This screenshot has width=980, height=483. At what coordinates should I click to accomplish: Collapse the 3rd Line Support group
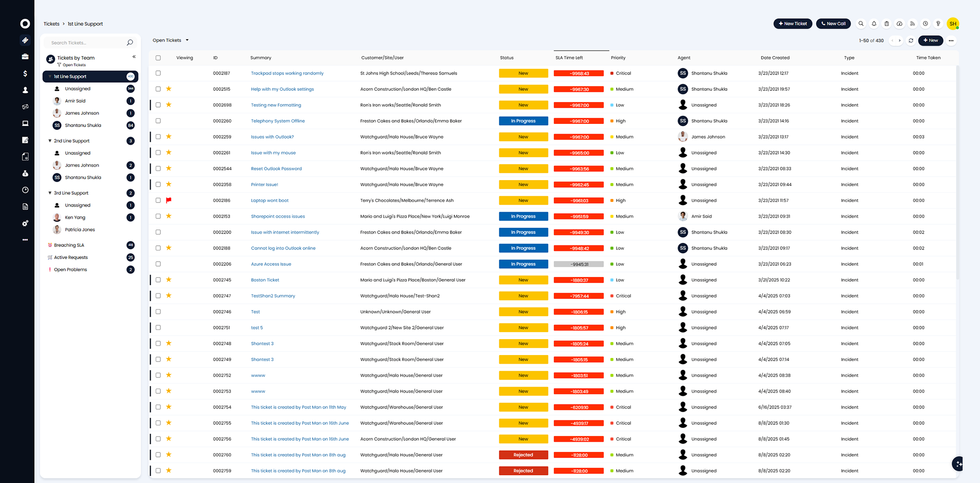[x=50, y=193]
